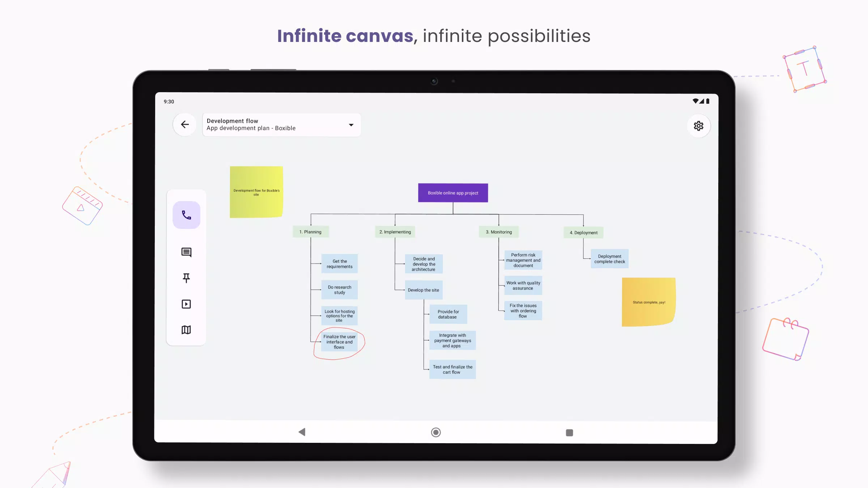Click the play presentation icon in sidebar
The height and width of the screenshot is (488, 868).
click(x=186, y=304)
